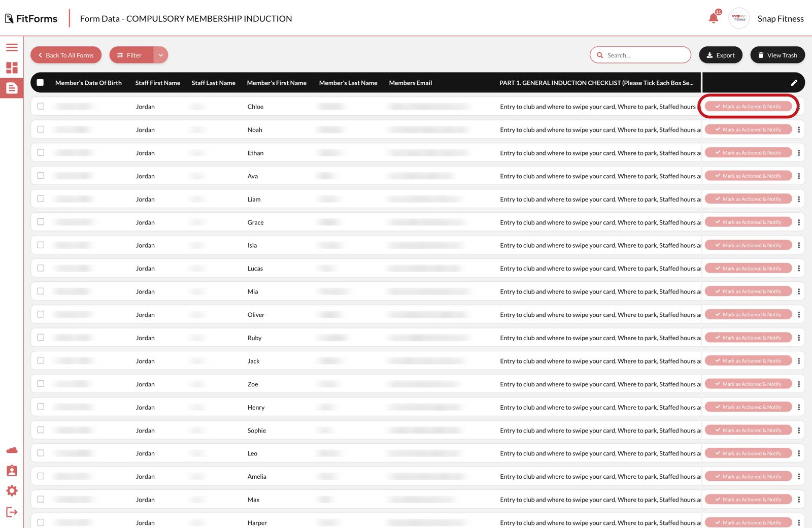
Task: Tick the checkbox for Grace's row
Action: [41, 222]
